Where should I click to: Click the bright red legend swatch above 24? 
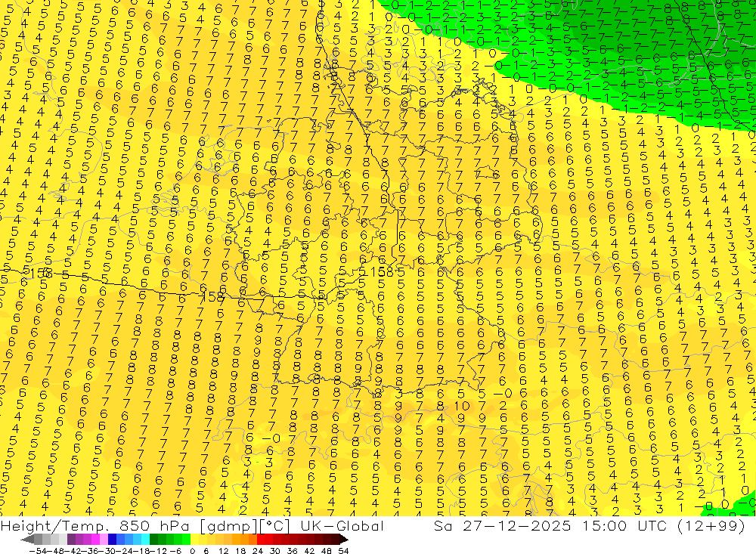(x=261, y=540)
